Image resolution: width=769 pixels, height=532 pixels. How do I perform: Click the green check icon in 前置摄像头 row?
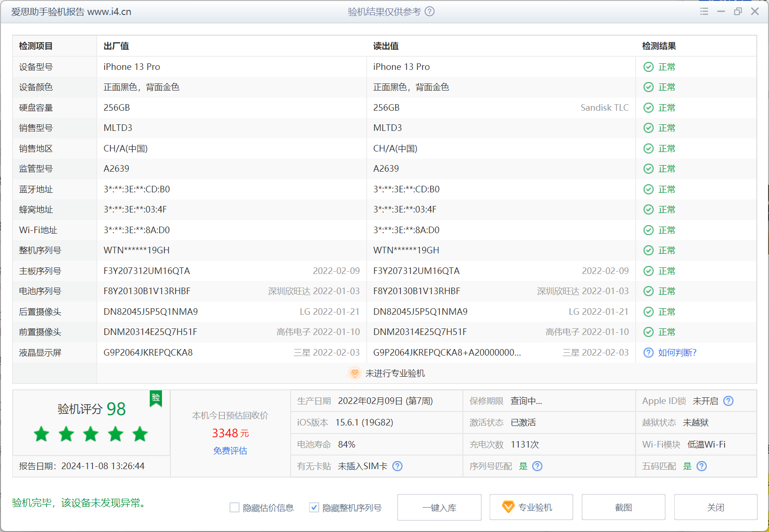click(648, 332)
